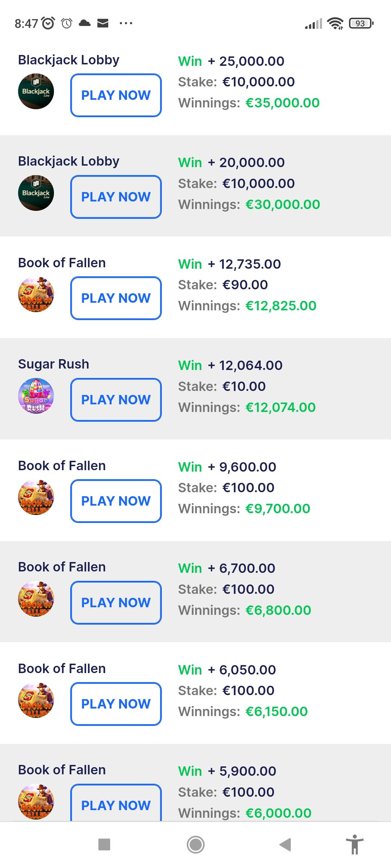
Task: Tap the Blackjack icon in the €35,000 winnings row
Action: [36, 92]
